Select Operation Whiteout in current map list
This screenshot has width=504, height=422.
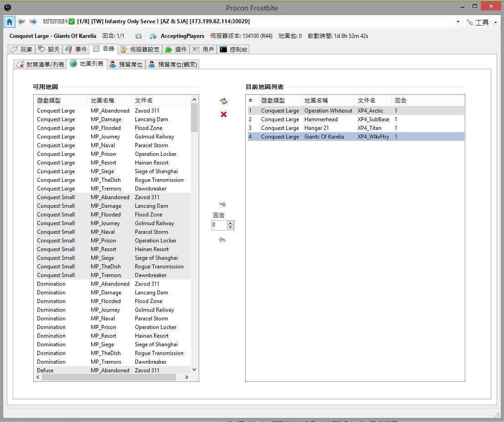click(x=355, y=111)
